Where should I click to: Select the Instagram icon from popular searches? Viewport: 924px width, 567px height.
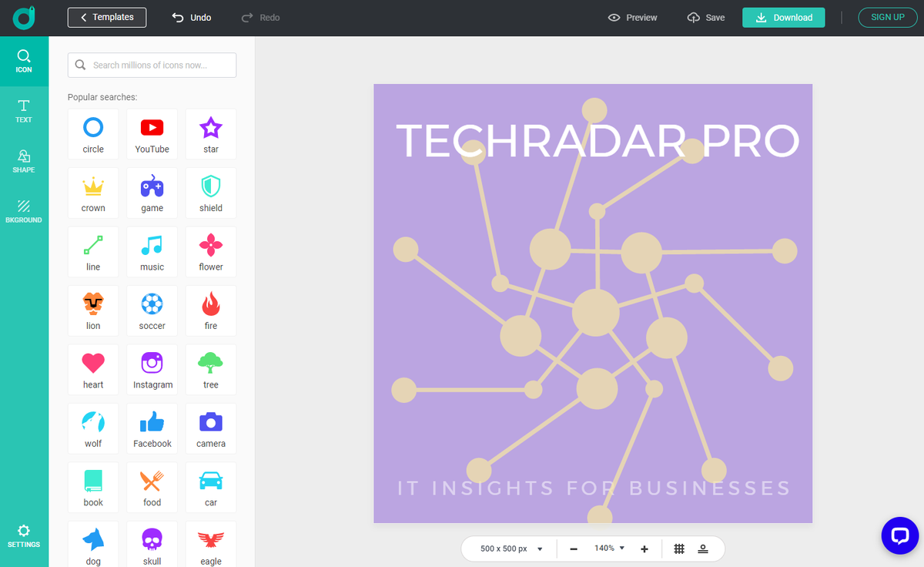[x=152, y=368]
